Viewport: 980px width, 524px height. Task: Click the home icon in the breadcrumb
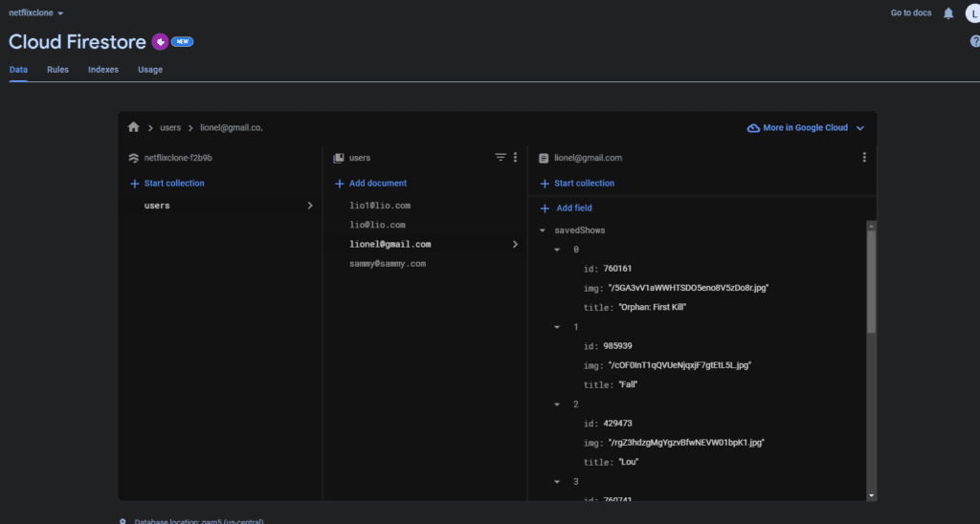134,127
